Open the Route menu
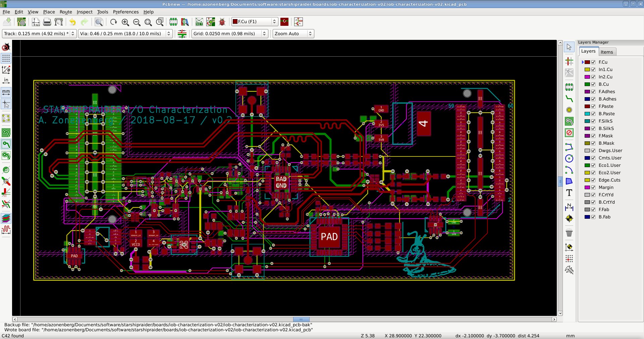644x339 pixels. click(66, 12)
